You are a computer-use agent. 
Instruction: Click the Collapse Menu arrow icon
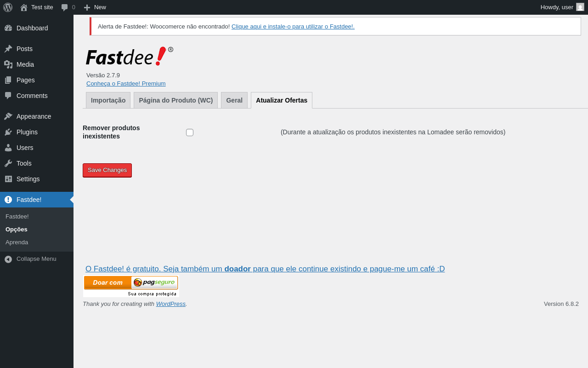[8, 259]
